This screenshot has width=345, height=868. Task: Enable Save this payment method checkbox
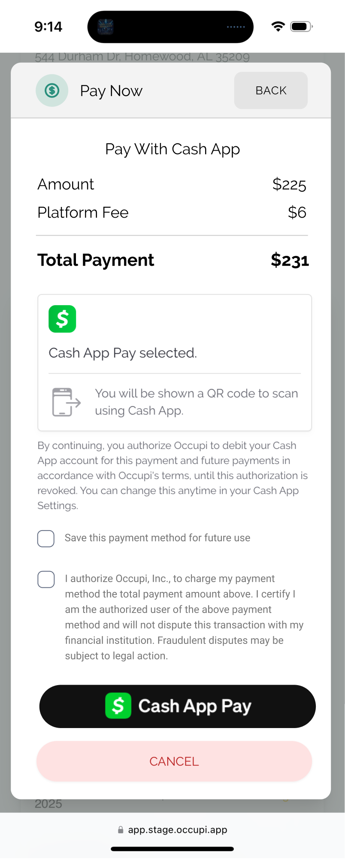[46, 538]
